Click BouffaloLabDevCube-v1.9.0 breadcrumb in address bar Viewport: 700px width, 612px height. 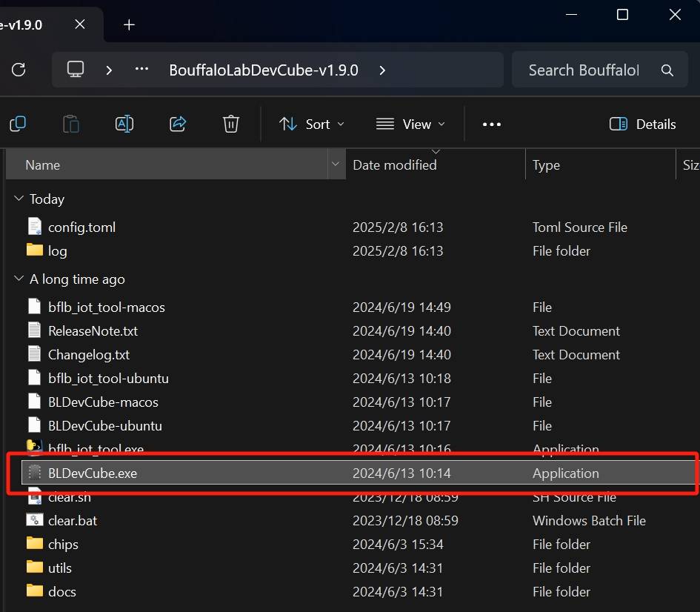click(264, 70)
